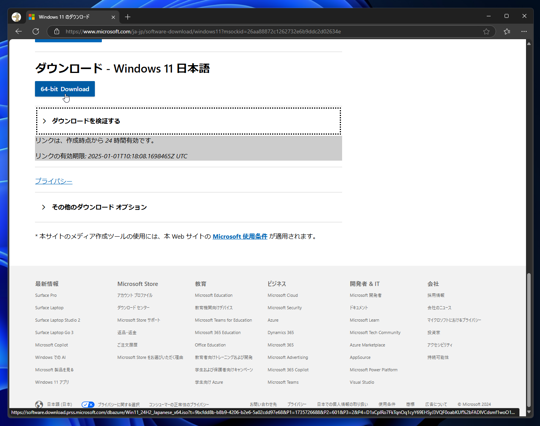Viewport: 540px width, 426px height.
Task: Open 商標 bottom footer link
Action: [410, 404]
